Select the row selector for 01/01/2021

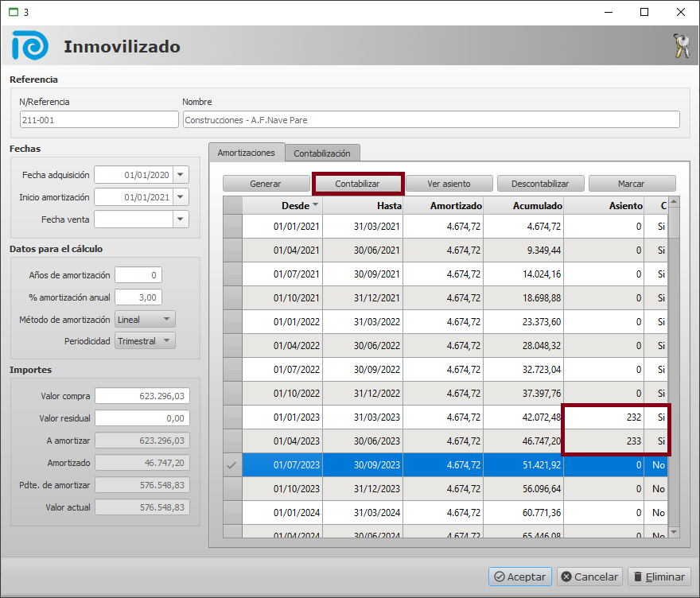tap(232, 227)
